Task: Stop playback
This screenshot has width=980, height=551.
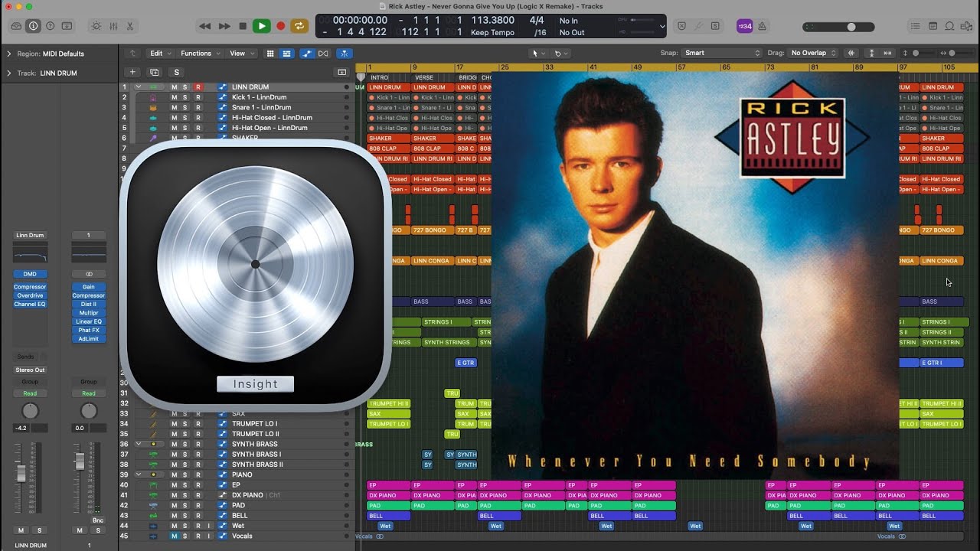Action: (x=243, y=26)
